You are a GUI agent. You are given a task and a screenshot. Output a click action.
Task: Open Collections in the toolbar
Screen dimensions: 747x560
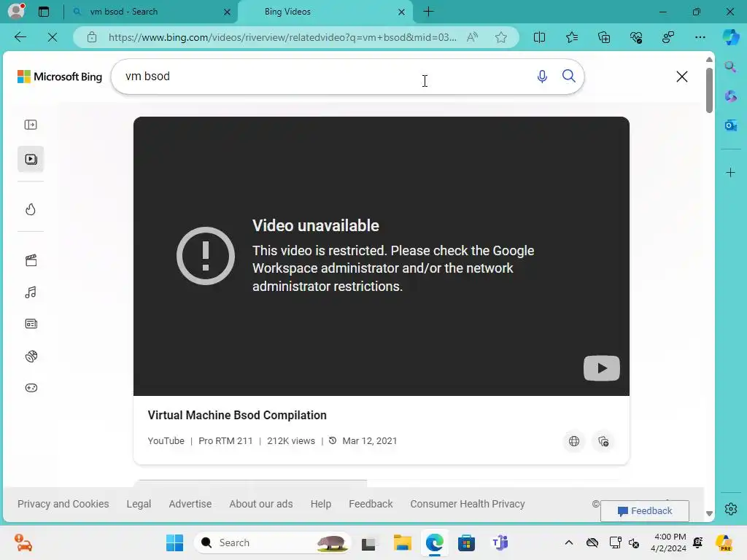point(603,37)
